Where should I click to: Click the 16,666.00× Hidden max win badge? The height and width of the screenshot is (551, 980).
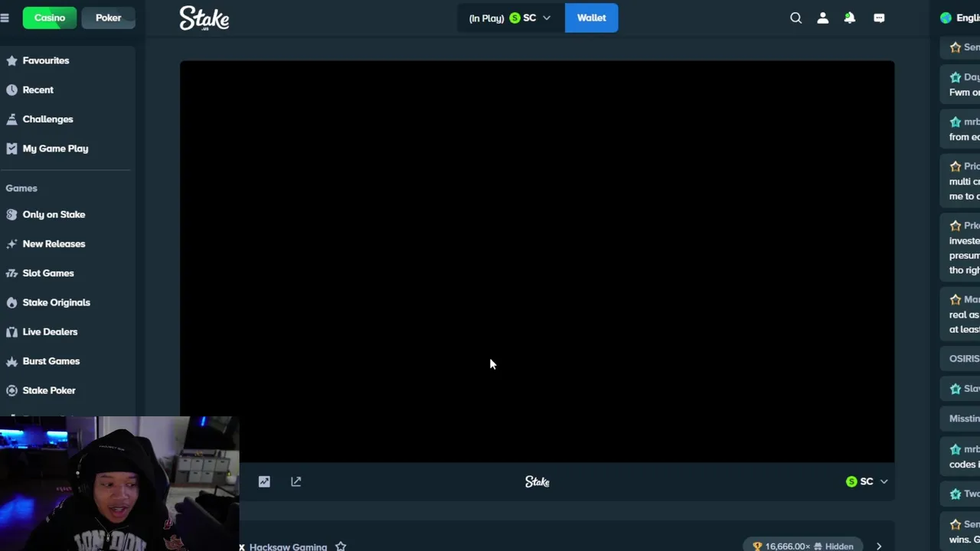tap(803, 546)
